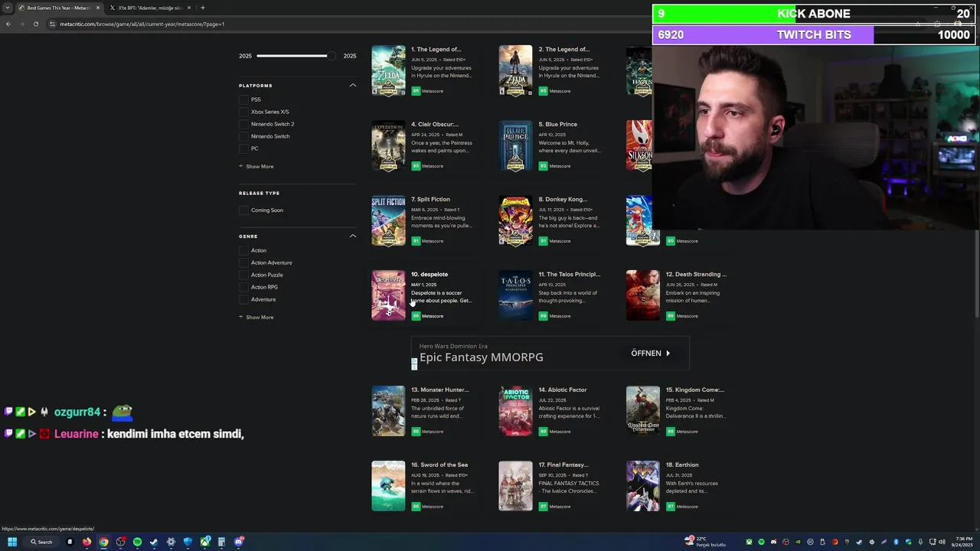This screenshot has width=980, height=551.
Task: Click the ÖFFNEN button on the ad
Action: (651, 353)
